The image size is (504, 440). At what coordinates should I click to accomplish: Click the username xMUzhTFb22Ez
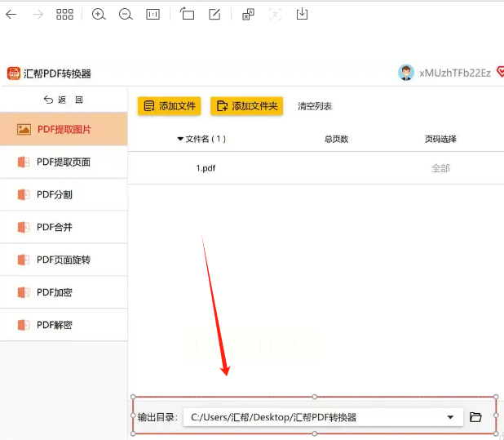pos(455,73)
